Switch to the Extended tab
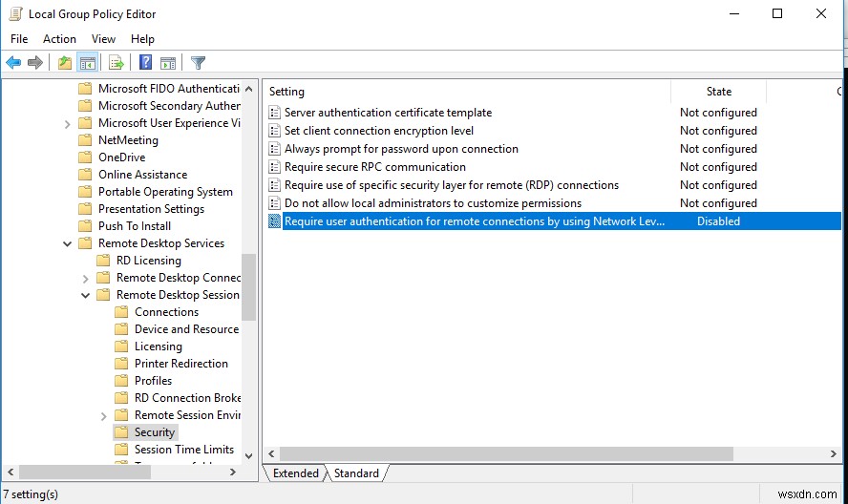This screenshot has height=504, width=848. coord(295,473)
